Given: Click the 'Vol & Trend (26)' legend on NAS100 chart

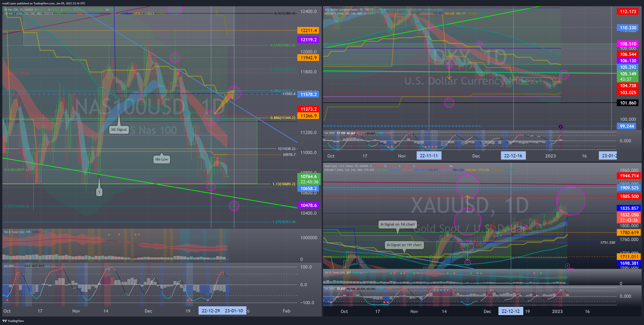Looking at the screenshot, I should pyautogui.click(x=14, y=232).
